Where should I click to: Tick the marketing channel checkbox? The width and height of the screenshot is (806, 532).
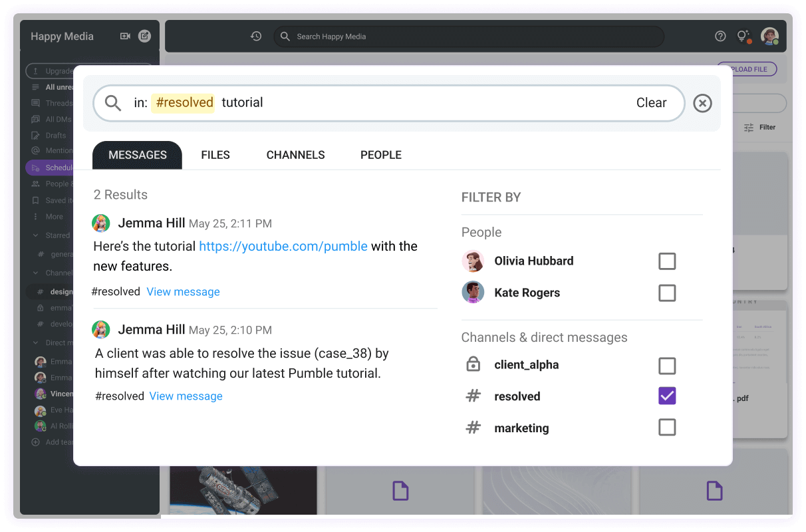[x=666, y=427]
